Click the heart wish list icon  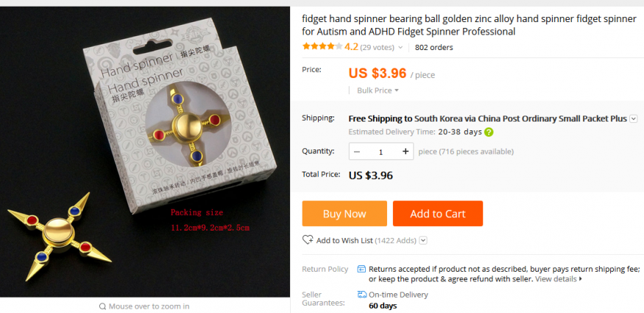pyautogui.click(x=308, y=240)
